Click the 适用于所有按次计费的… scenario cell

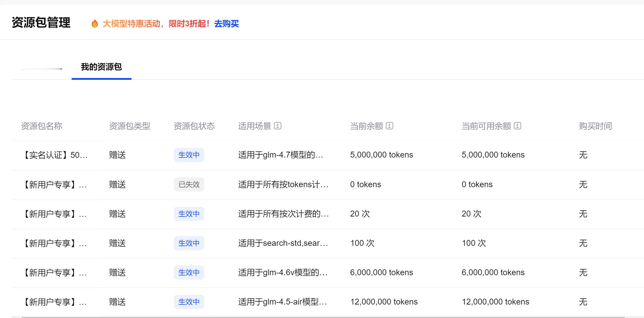pos(284,214)
